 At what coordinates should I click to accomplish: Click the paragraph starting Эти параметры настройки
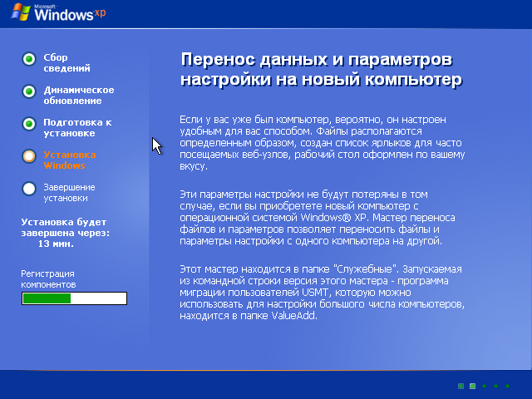click(318, 218)
